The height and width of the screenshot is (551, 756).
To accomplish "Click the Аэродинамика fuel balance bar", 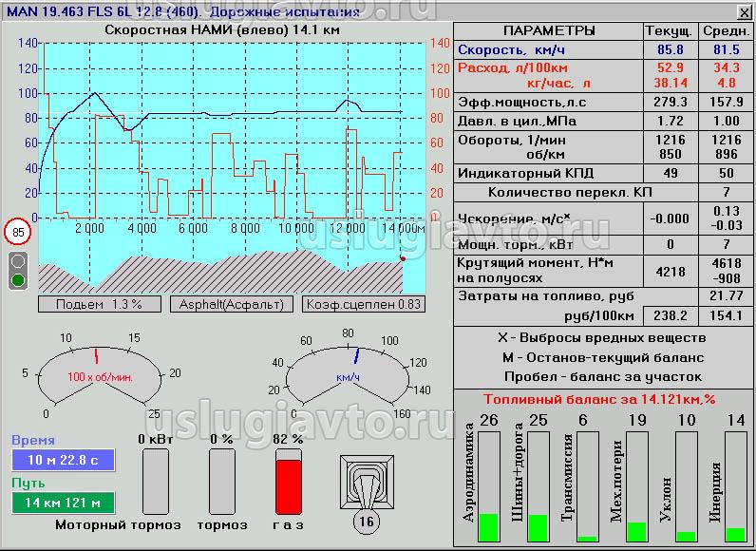I will pyautogui.click(x=489, y=486).
